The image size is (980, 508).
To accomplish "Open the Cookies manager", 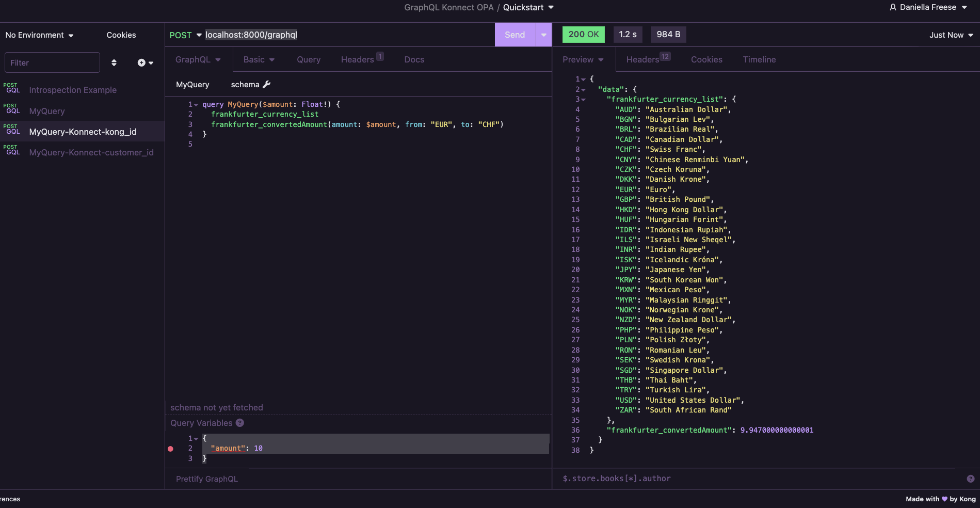I will coord(121,35).
